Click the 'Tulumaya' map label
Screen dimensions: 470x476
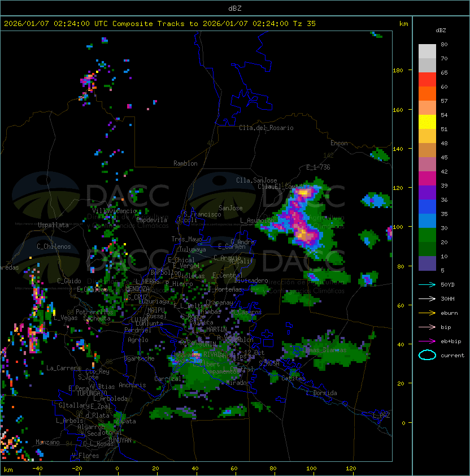coord(193,249)
